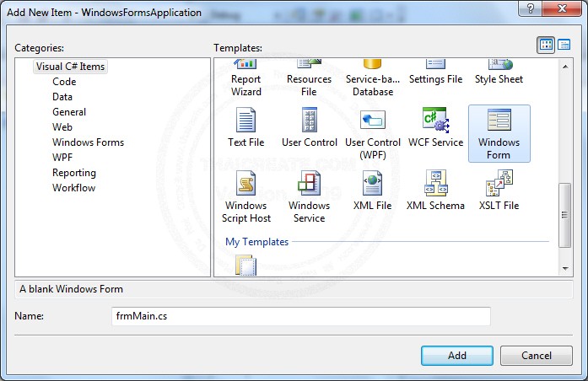Choose the Workflow category
This screenshot has height=381, width=588.
74,188
